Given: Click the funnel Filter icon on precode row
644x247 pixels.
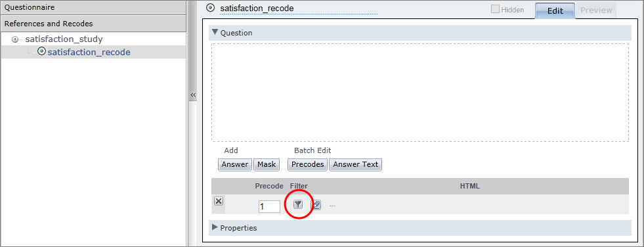Looking at the screenshot, I should click(298, 204).
